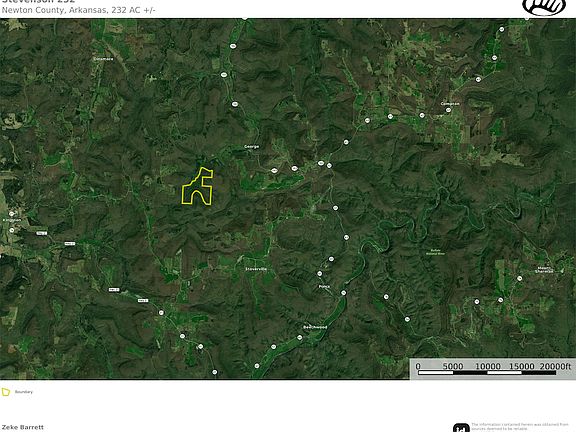Image resolution: width=576 pixels, height=432 pixels.
Task: Click the Zeke Barrett name at bottom left
Action: coord(23,427)
